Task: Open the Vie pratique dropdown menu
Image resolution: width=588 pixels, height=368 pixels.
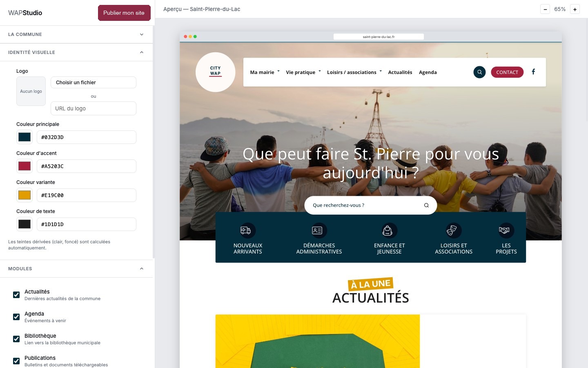Action: pyautogui.click(x=303, y=72)
